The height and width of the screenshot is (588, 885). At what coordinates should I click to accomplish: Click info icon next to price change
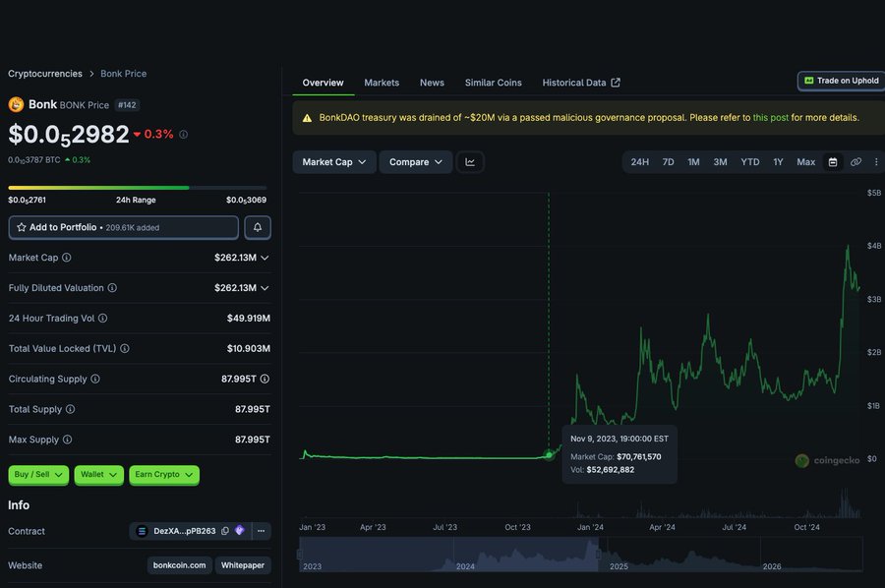(x=184, y=135)
